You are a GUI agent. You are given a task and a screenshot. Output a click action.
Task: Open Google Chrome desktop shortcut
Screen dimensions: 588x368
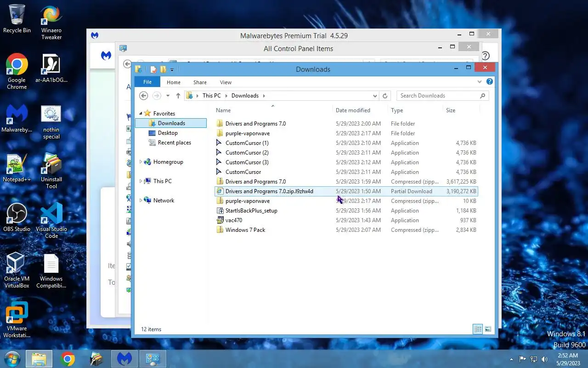pyautogui.click(x=17, y=72)
